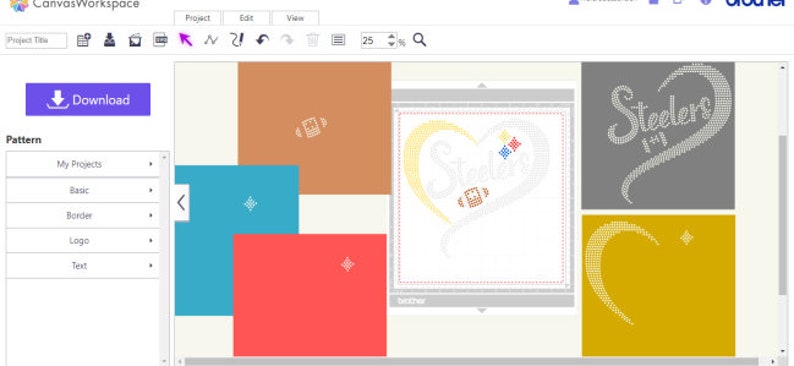Image resolution: width=794 pixels, height=366 pixels.
Task: Switch to the Edit tab
Action: point(246,18)
